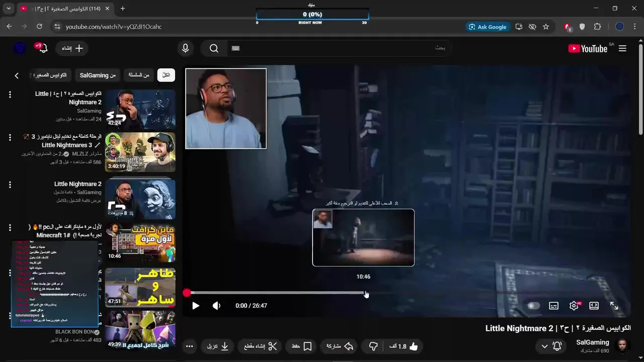Select the 'من السلسلة' filter chip
Screen dimensions: 644x362
pos(139,75)
